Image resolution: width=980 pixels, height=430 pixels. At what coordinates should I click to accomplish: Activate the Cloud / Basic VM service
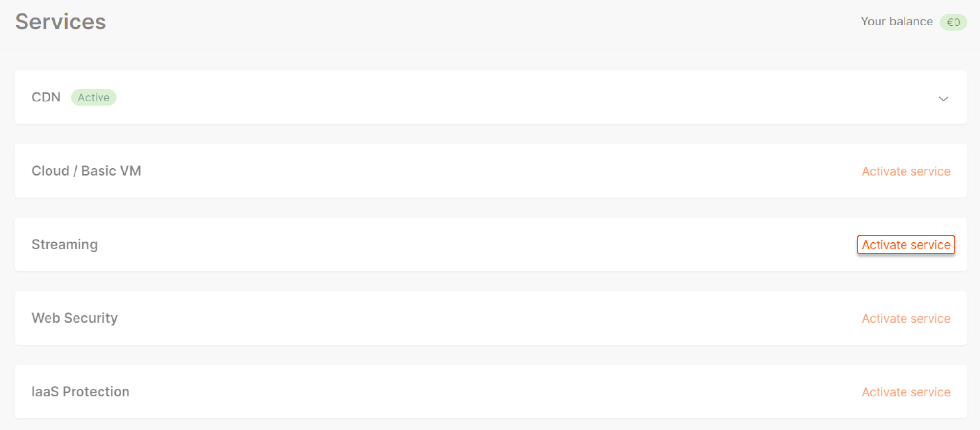tap(905, 171)
